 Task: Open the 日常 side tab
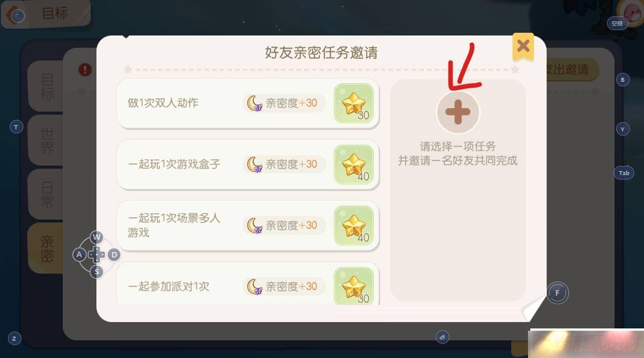[46, 194]
